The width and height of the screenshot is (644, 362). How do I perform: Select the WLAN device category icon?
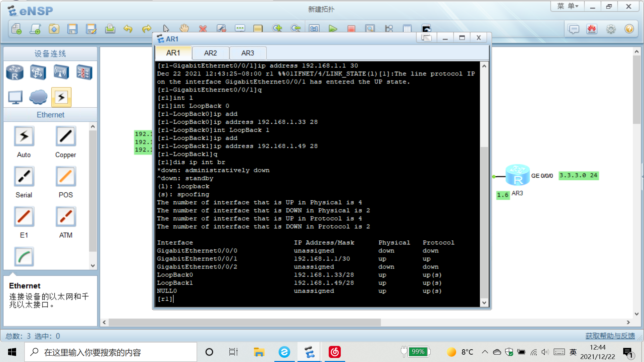[61, 72]
